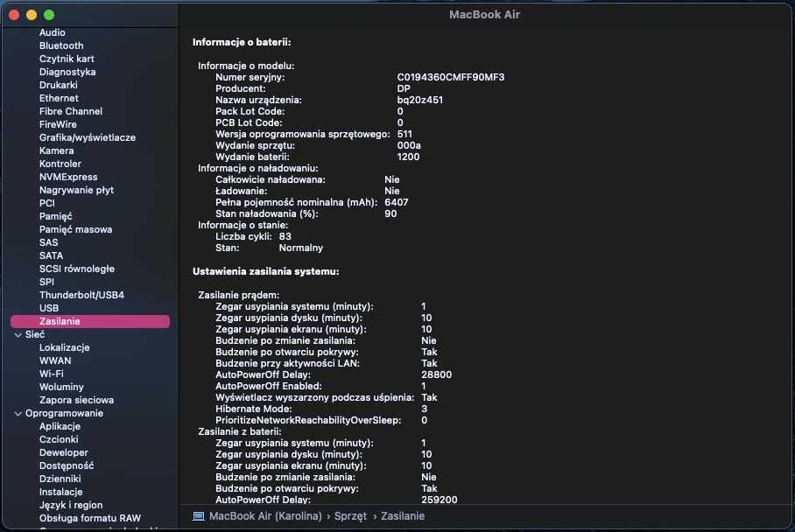Select WWAN in the sidebar
The width and height of the screenshot is (795, 532).
[x=55, y=360]
